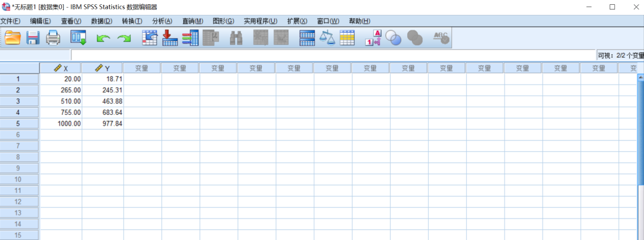The width and height of the screenshot is (644, 240).
Task: Open the 分析(A) menu
Action: [162, 21]
